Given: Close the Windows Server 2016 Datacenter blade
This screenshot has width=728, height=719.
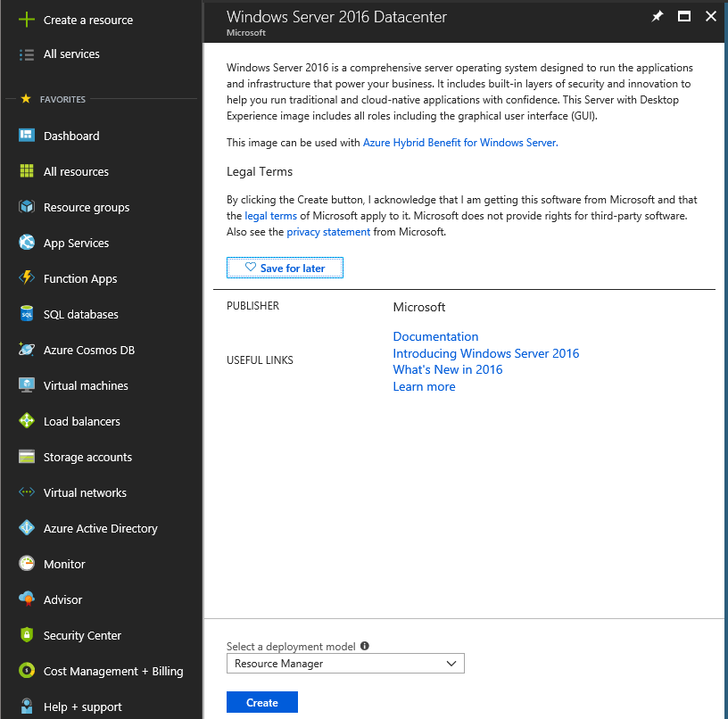Looking at the screenshot, I should pyautogui.click(x=711, y=17).
